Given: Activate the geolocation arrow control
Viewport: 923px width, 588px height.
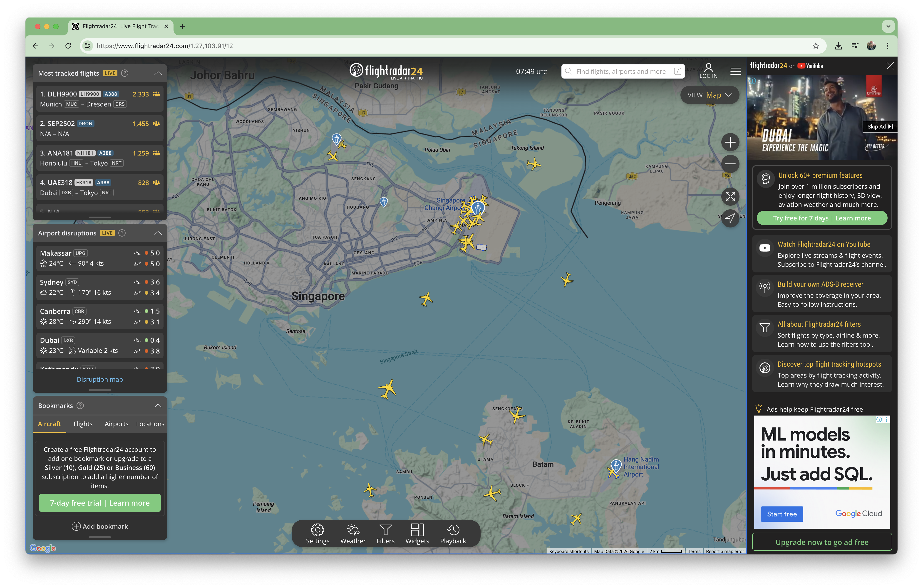Looking at the screenshot, I should pos(730,218).
